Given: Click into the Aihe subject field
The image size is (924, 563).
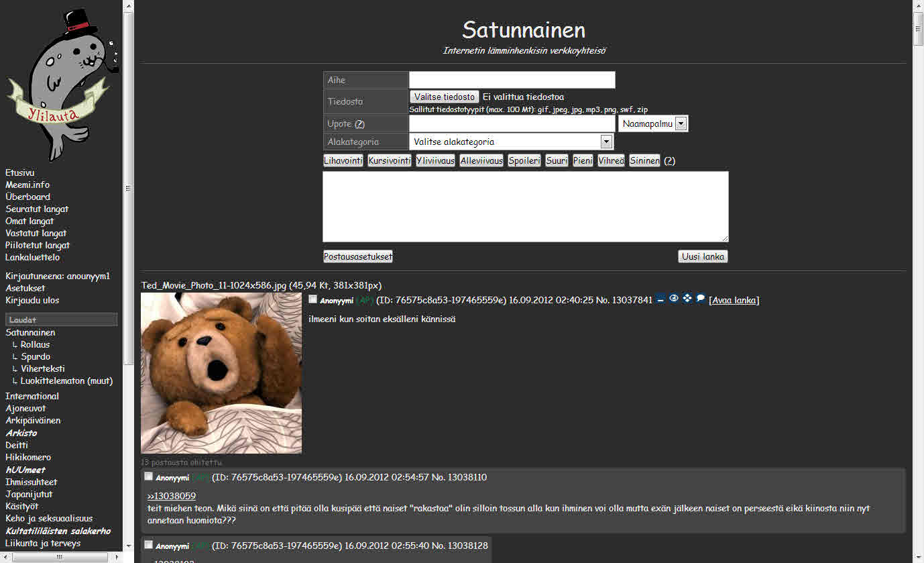Looking at the screenshot, I should click(x=512, y=80).
